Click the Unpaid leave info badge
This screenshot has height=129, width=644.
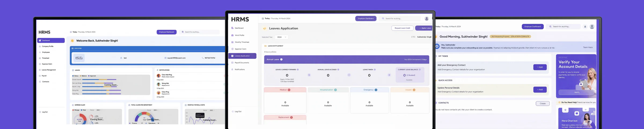point(414,90)
